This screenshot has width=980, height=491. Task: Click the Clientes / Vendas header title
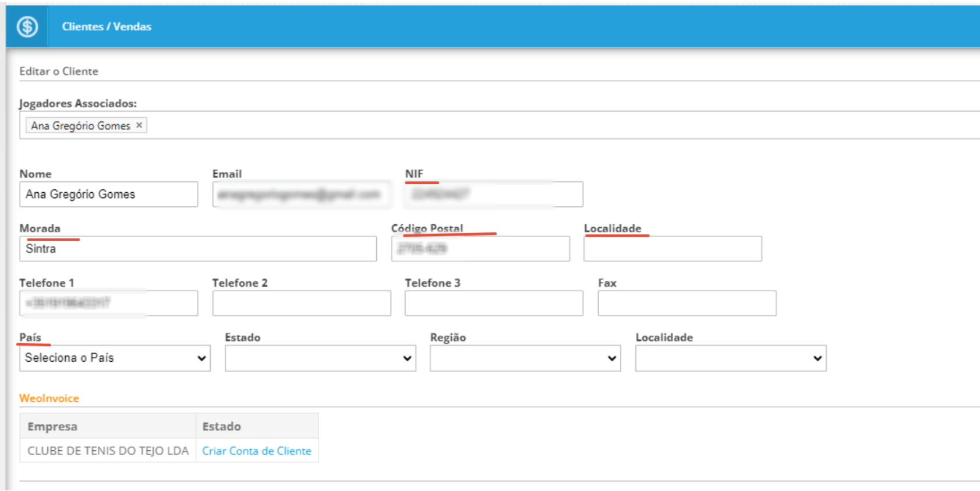tap(107, 27)
